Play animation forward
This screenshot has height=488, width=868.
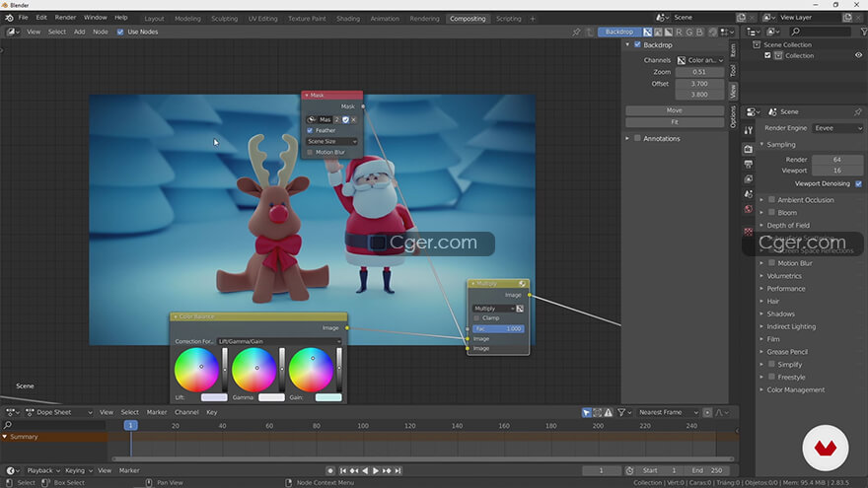[376, 471]
